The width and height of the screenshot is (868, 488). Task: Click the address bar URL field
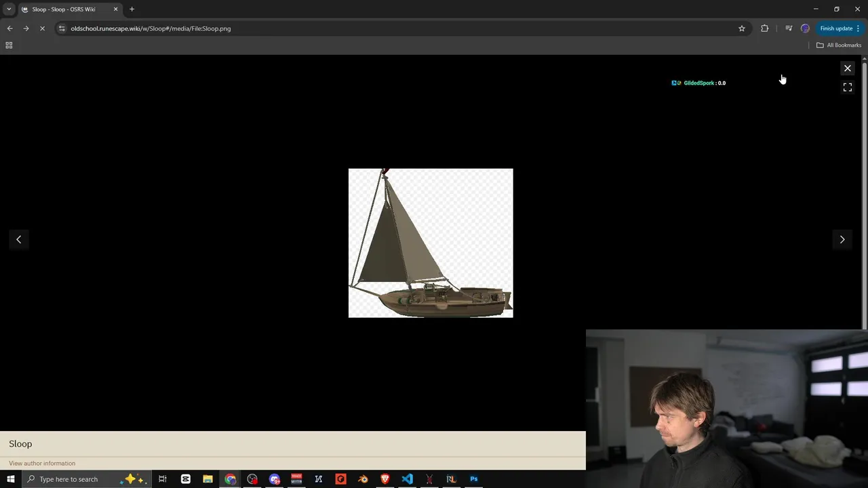click(x=400, y=28)
